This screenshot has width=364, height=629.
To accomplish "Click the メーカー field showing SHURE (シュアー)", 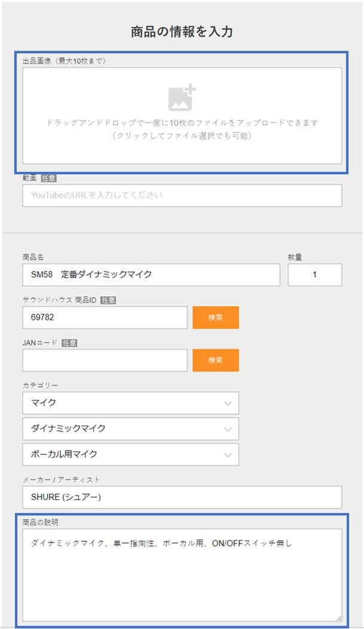I will click(x=182, y=497).
